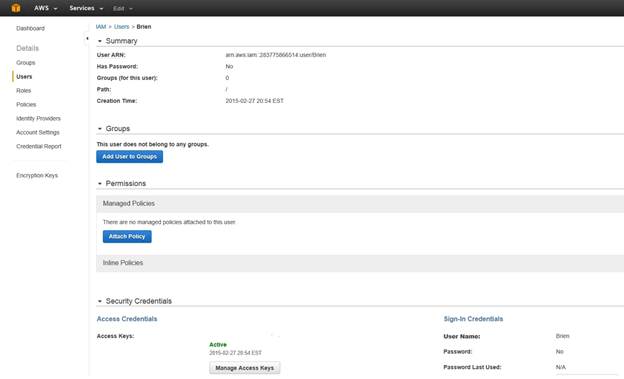The height and width of the screenshot is (379, 624).
Task: Click the IAM breadcrumb link
Action: (101, 27)
